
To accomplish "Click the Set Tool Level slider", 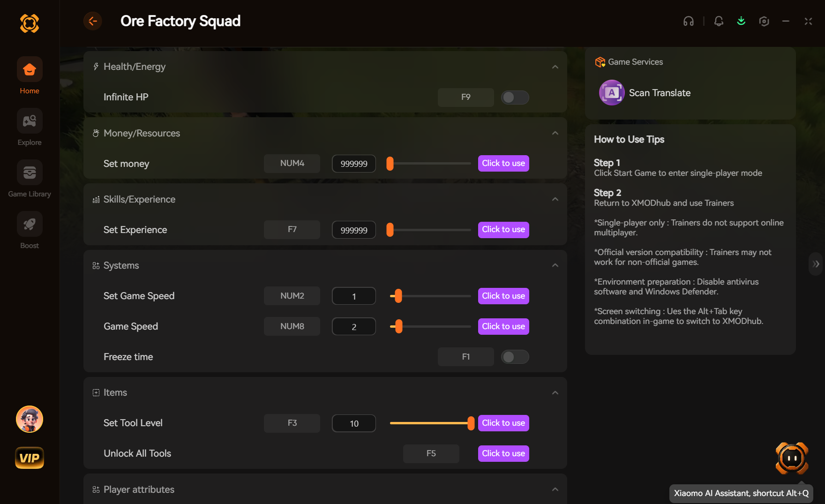I will [x=431, y=423].
